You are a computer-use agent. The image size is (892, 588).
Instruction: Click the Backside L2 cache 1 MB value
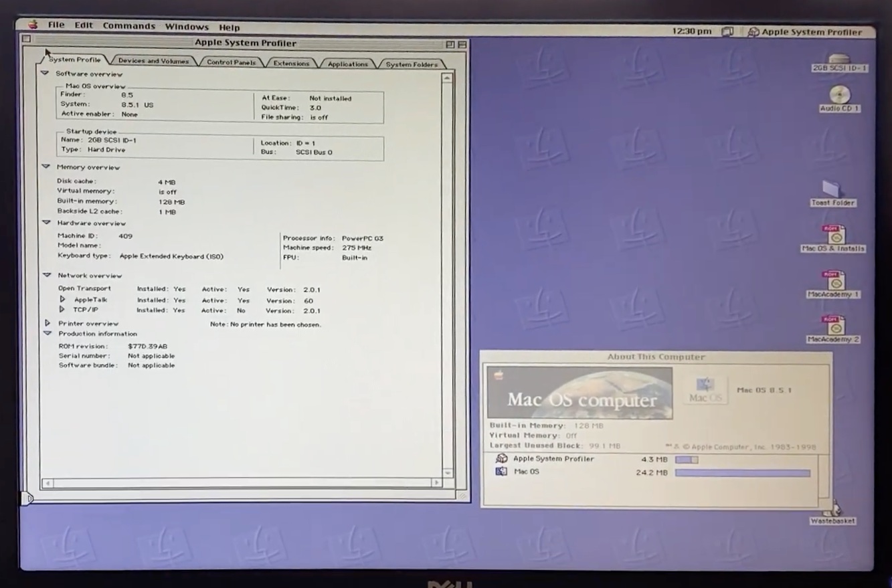(x=167, y=212)
